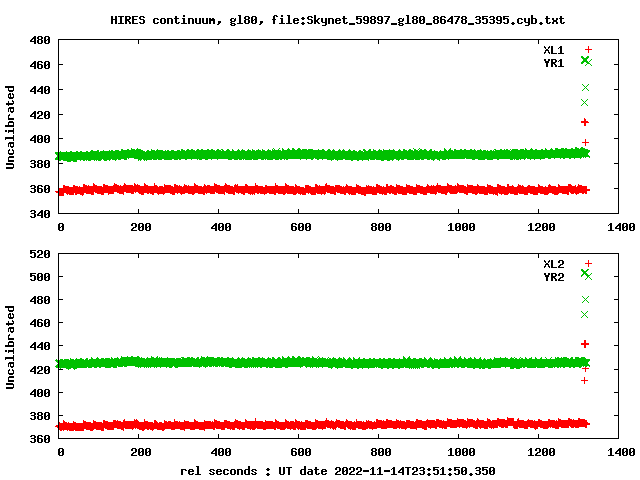
Task: Click x-axis tick 800 under the XL2/YR2 plot
Action: tap(381, 452)
